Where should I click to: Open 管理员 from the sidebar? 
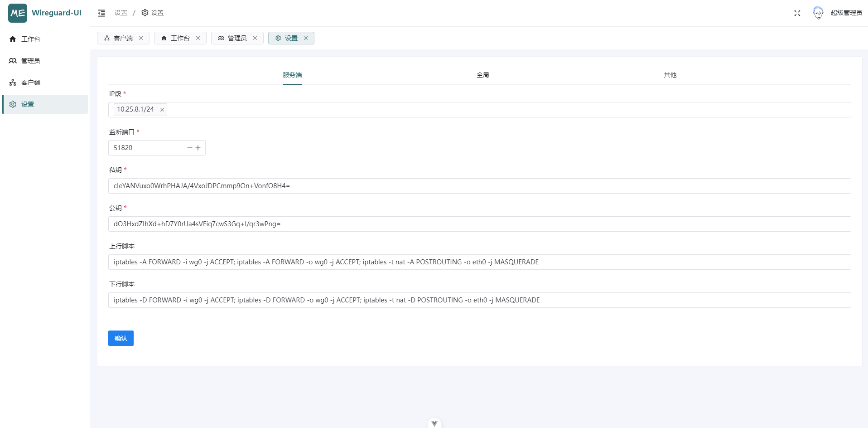(31, 61)
